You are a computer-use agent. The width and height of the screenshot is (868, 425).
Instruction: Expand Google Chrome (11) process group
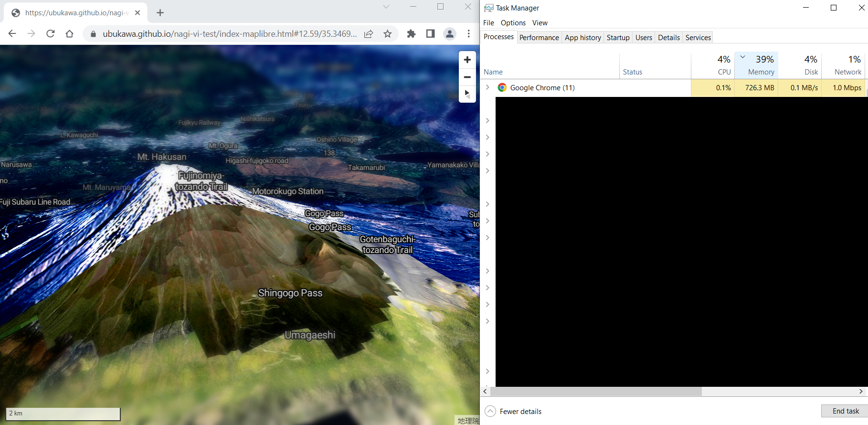point(487,87)
